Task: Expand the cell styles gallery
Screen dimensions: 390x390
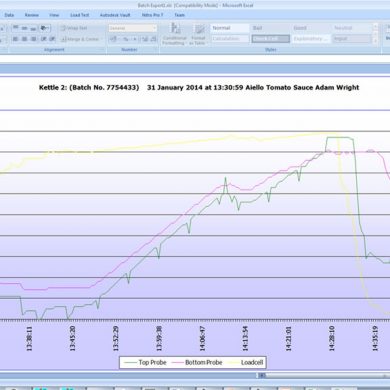Action: coord(375,41)
